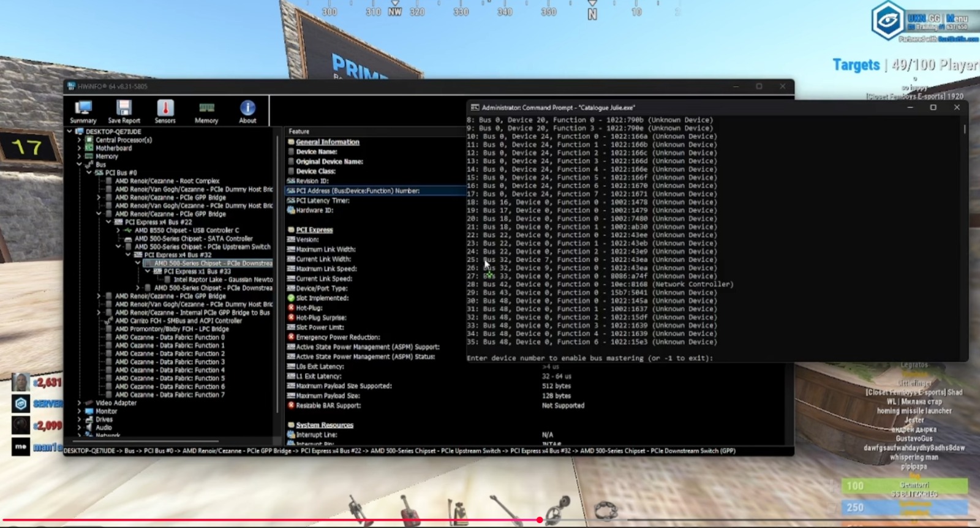Expand the Video Adapter node
Screen dimensions: 980x528
[79, 403]
